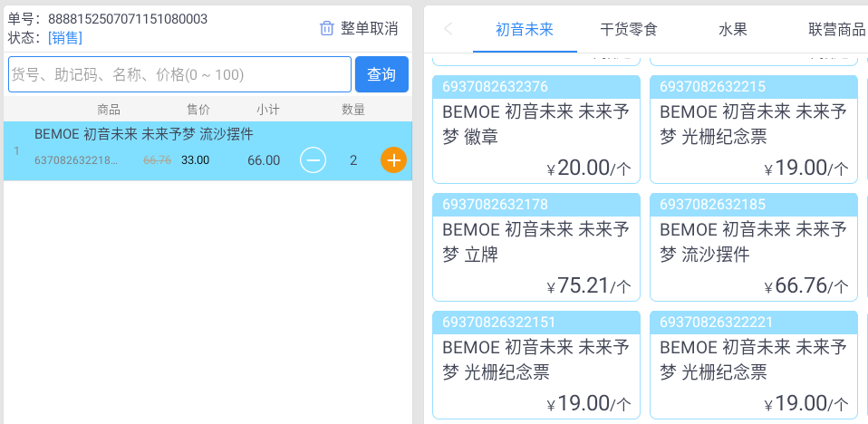868x424 pixels.
Task: Click the quantity value 2 in cart
Action: [x=353, y=160]
